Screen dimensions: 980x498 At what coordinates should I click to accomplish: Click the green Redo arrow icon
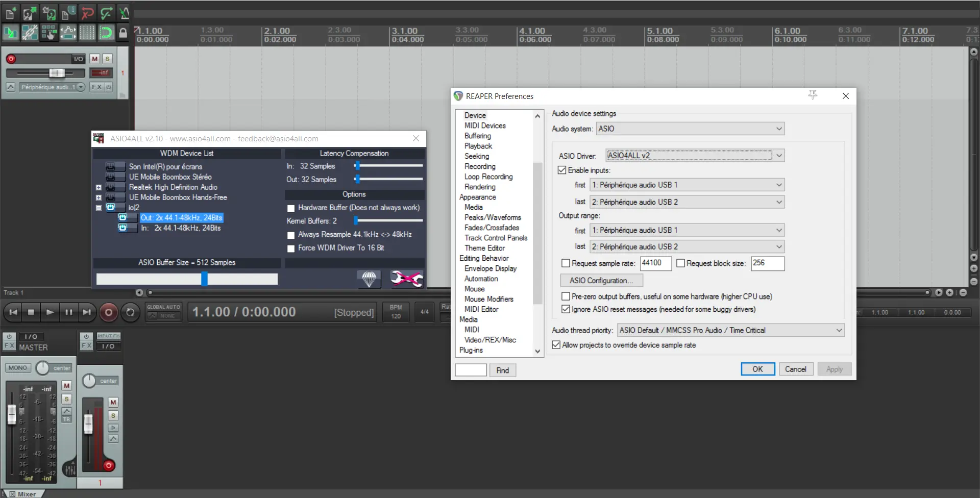(x=106, y=13)
